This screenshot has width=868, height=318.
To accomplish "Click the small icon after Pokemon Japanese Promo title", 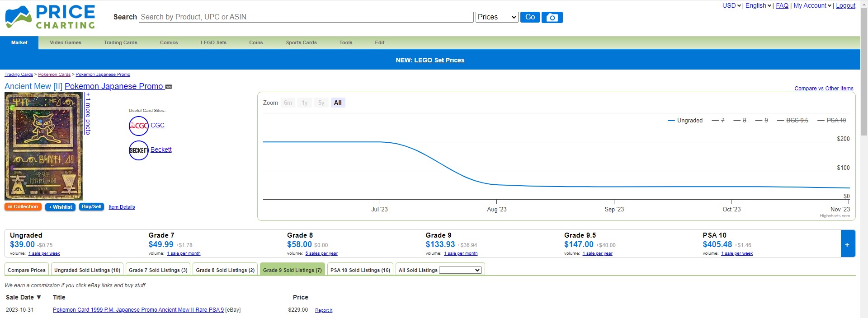I will [x=169, y=87].
